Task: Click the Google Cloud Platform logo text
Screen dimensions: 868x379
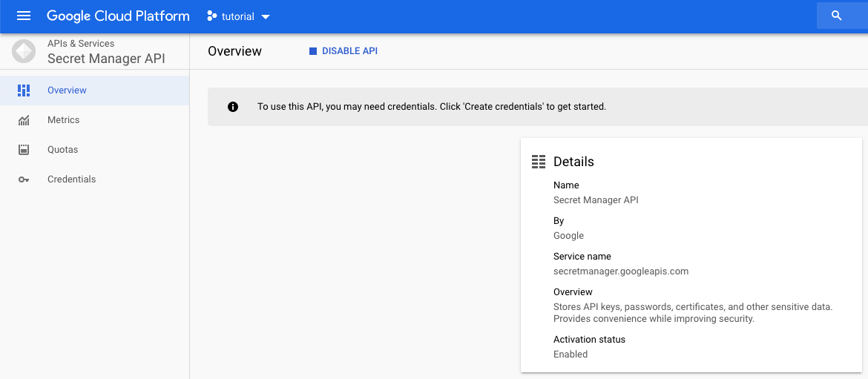Action: click(x=118, y=16)
